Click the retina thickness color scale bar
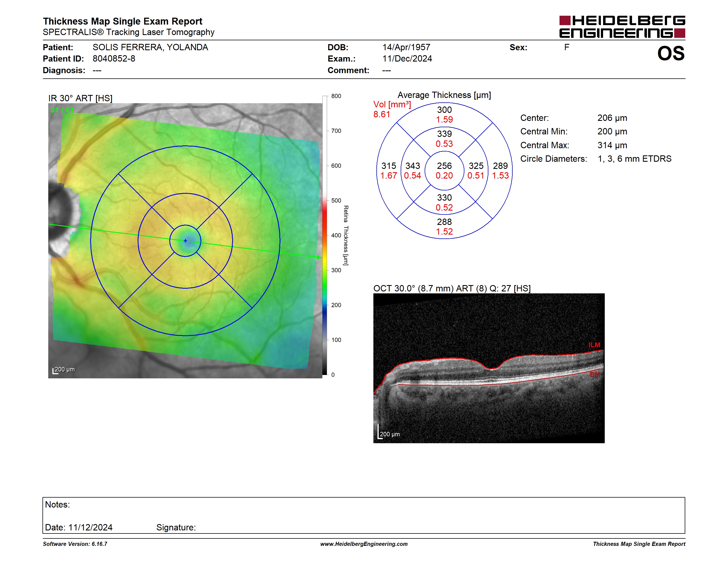Viewport: 728px width, 563px height. (x=325, y=235)
